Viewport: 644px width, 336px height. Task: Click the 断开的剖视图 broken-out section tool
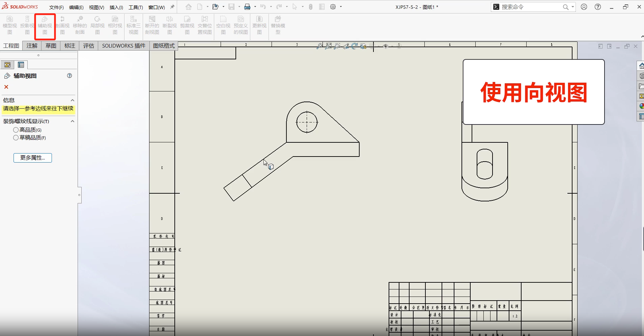152,25
